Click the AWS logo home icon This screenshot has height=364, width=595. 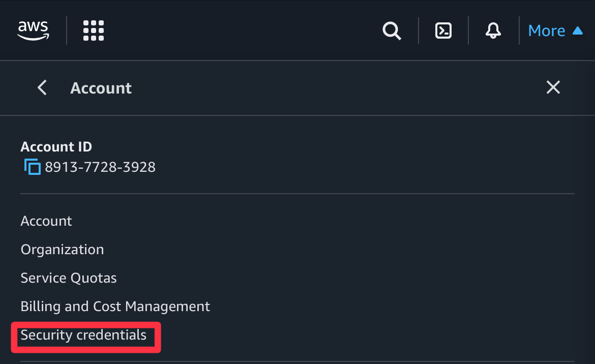33,31
